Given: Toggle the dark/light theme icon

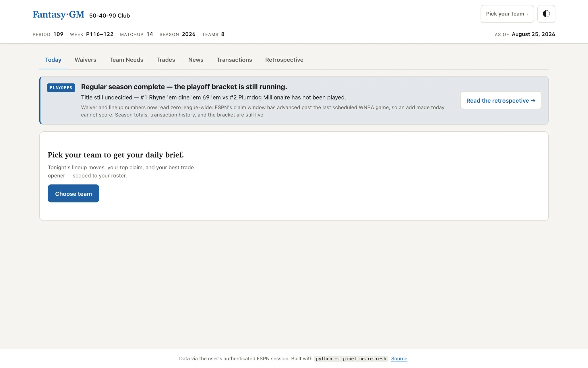Looking at the screenshot, I should click(x=546, y=14).
